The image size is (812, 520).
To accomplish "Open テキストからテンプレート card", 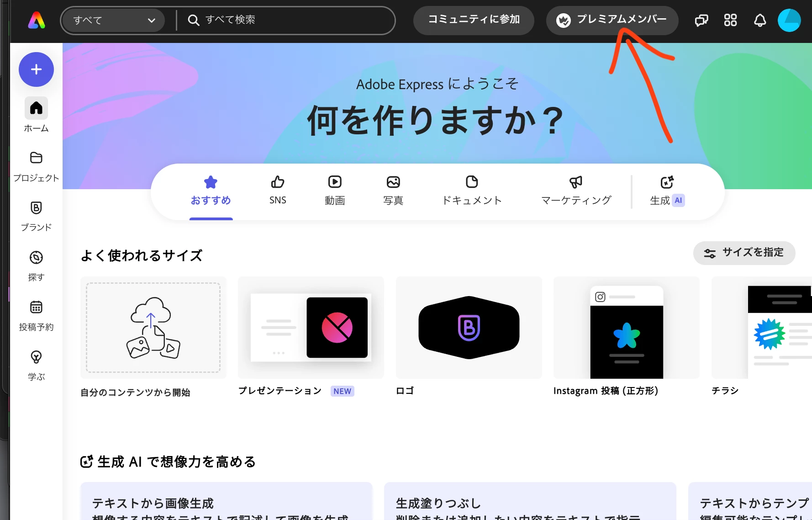I will tap(750, 501).
